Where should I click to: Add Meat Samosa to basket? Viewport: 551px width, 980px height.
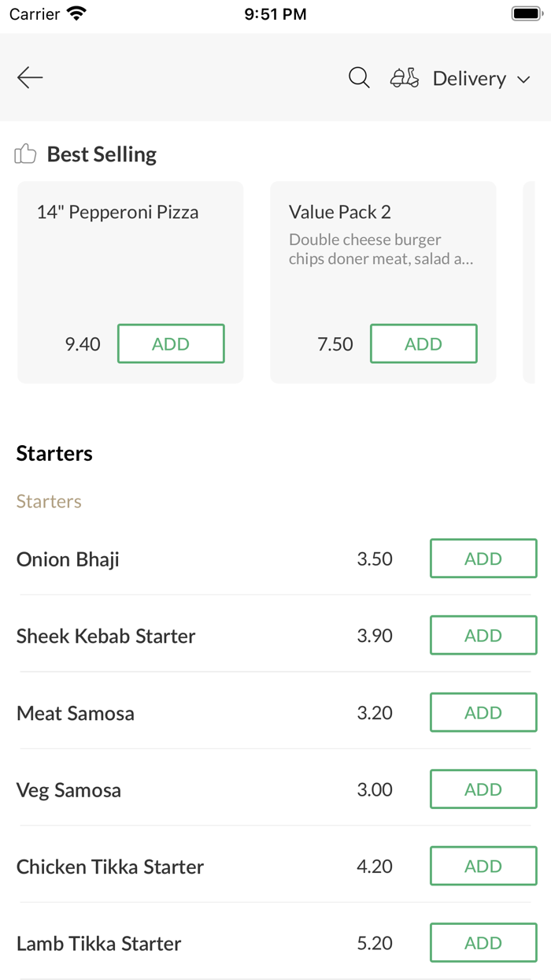(x=483, y=713)
